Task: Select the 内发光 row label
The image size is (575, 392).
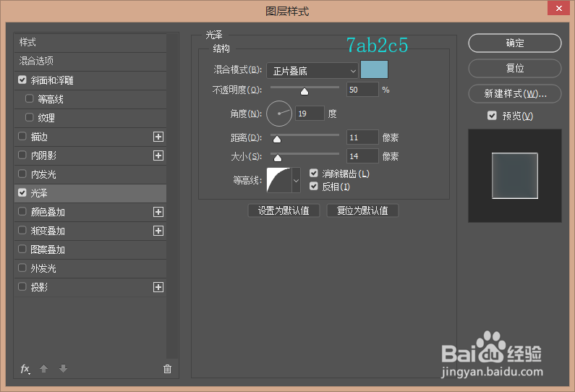Action: click(43, 174)
